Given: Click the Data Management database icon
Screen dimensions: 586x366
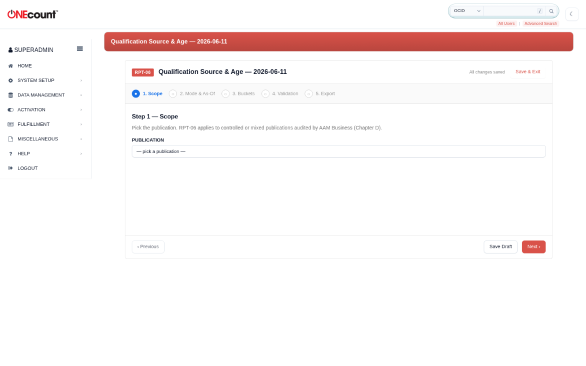Looking at the screenshot, I should pyautogui.click(x=10, y=95).
